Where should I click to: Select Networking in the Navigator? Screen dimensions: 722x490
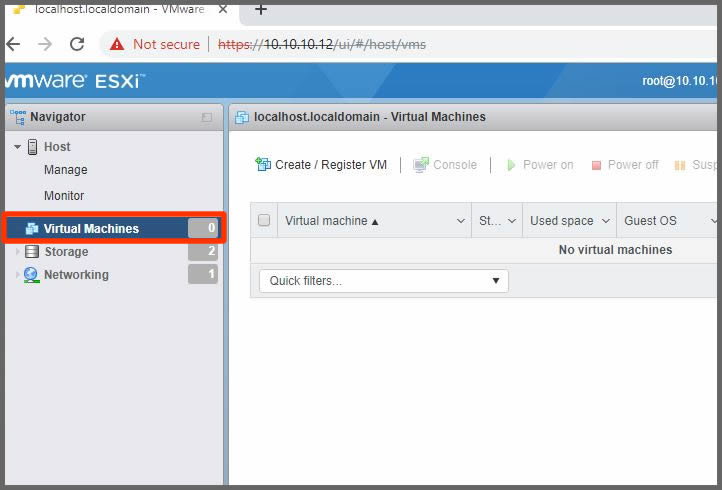[76, 274]
